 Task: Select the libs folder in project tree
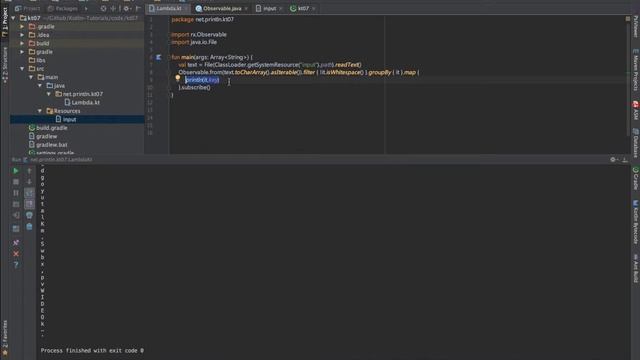click(x=37, y=60)
